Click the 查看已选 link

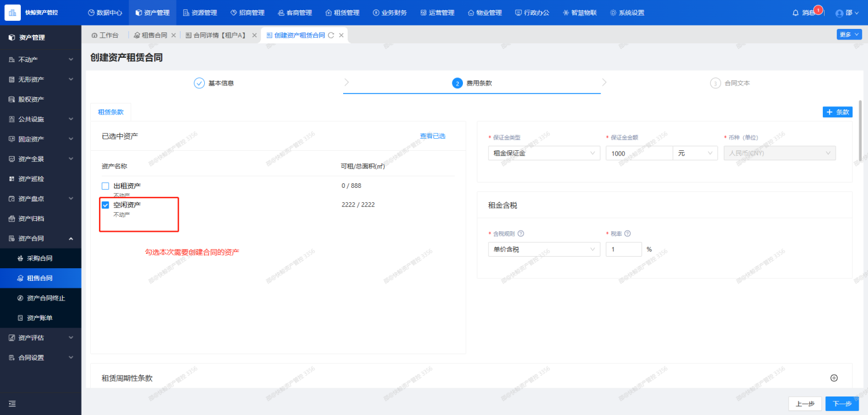(433, 136)
